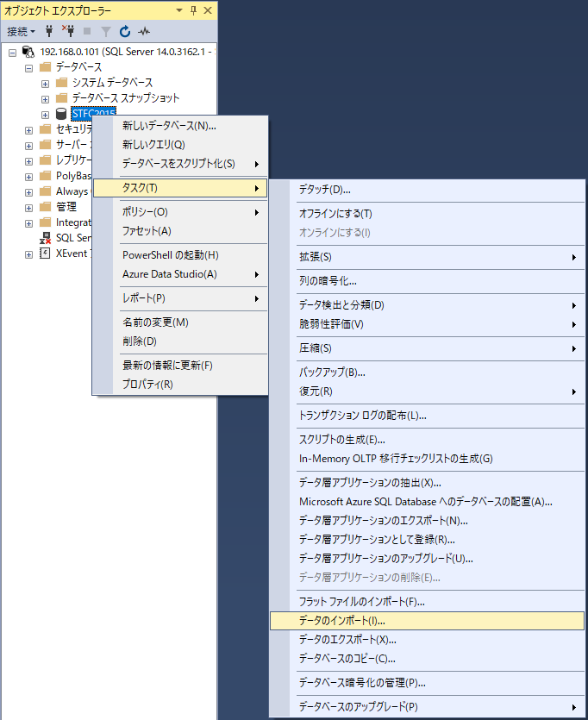Choose バックアップ(B)... in the submenu
This screenshot has height=720, width=588.
(332, 373)
